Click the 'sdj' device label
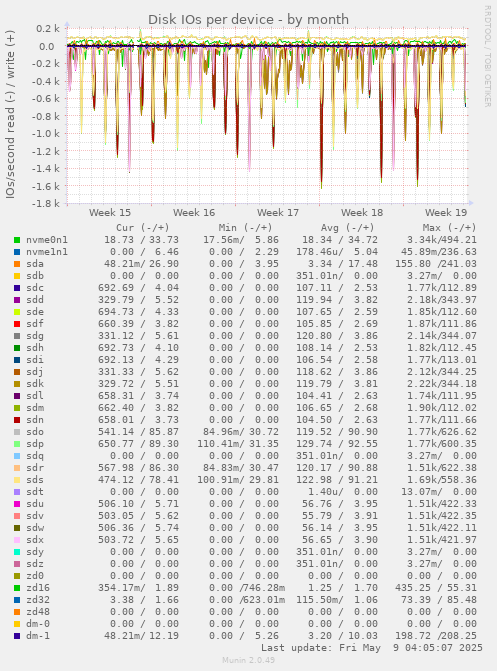Image resolution: width=497 pixels, height=671 pixels. (35, 372)
